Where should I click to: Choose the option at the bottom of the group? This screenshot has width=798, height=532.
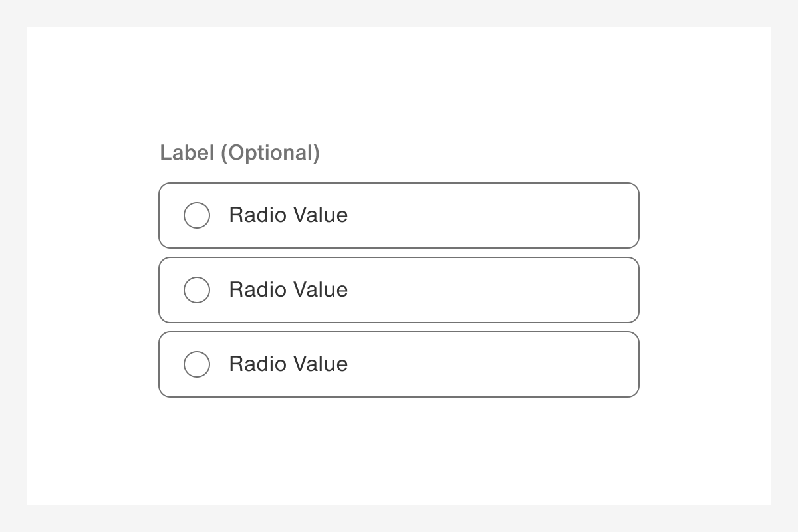pos(399,364)
